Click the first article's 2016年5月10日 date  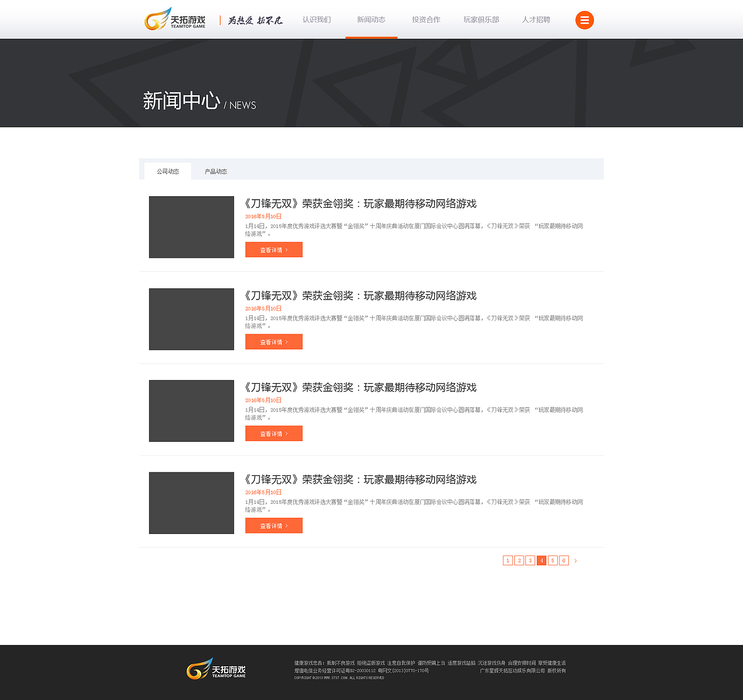263,217
